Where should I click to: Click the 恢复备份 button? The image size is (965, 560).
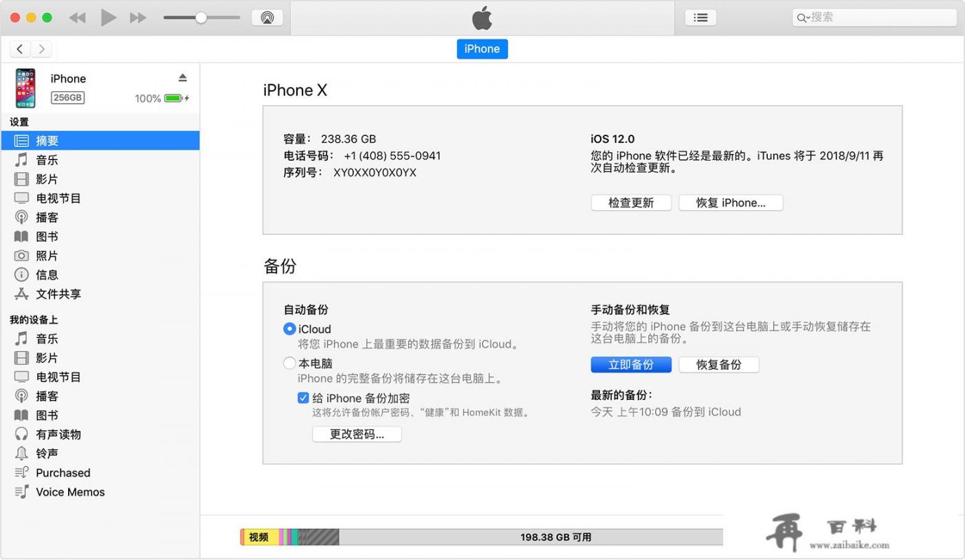(719, 365)
